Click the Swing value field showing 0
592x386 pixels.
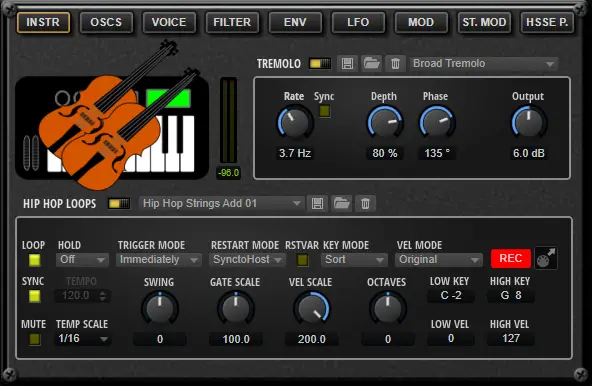[x=160, y=339]
